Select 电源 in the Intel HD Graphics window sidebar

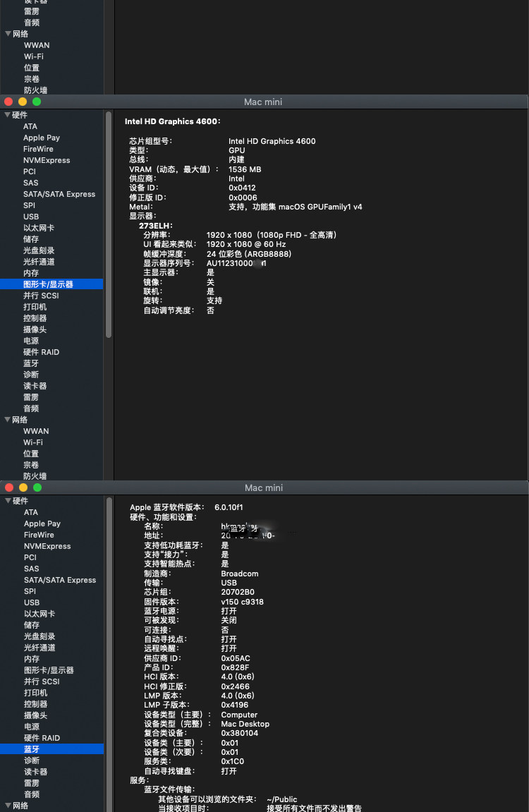[31, 341]
